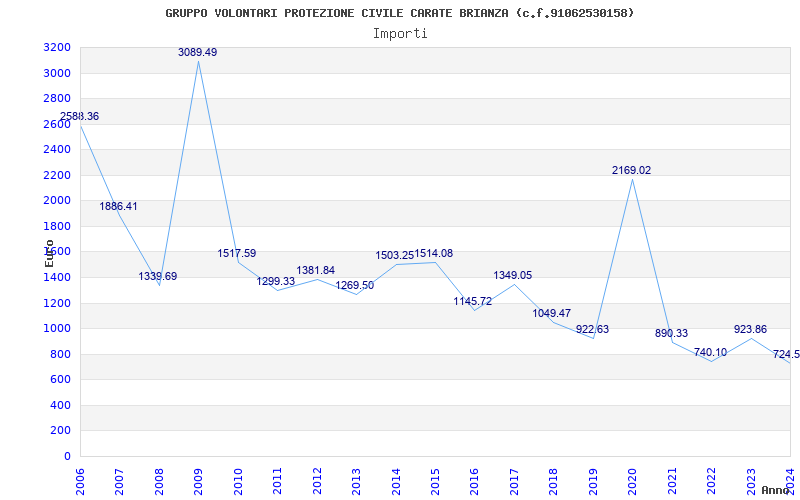800x500 pixels.
Task: Click the 0 y-axis value
Action: [68, 456]
